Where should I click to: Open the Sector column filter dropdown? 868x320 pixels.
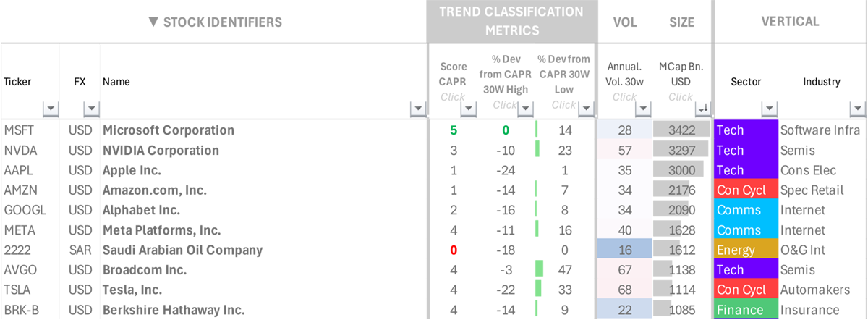769,109
